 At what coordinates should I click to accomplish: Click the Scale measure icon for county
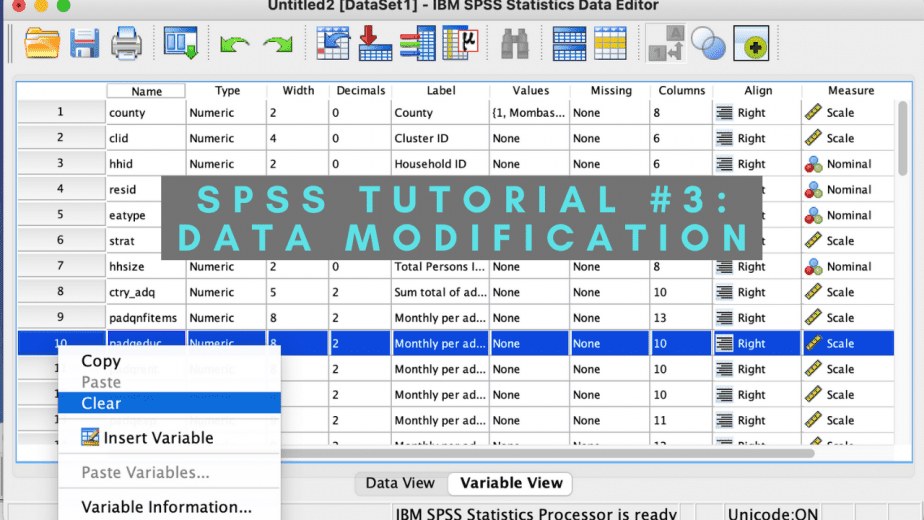(x=813, y=112)
